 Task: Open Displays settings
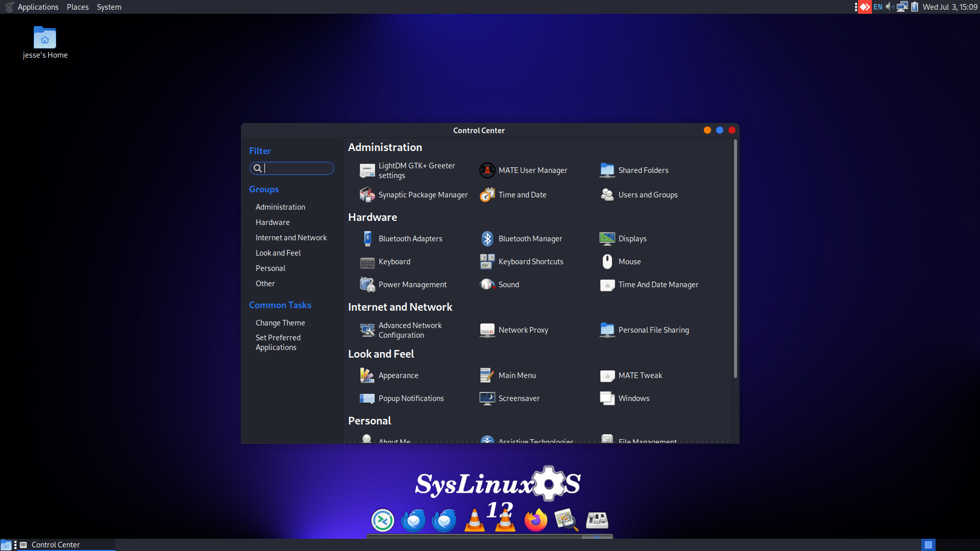(623, 239)
